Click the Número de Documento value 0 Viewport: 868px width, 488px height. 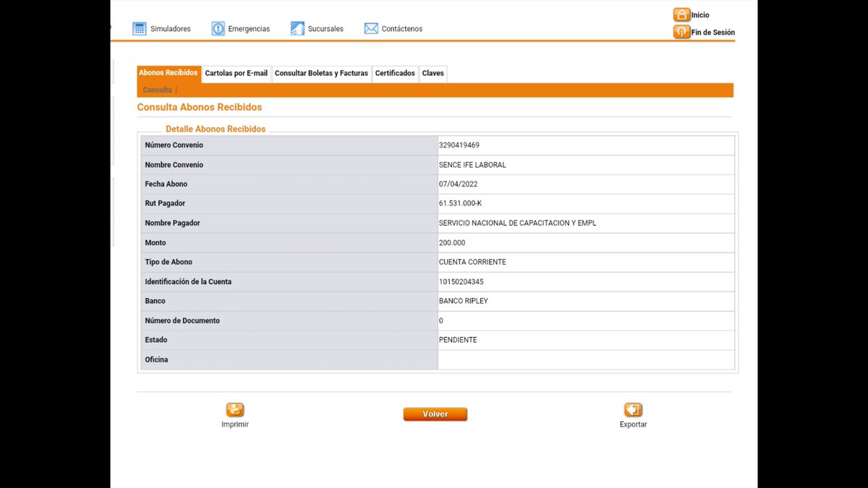[441, 320]
